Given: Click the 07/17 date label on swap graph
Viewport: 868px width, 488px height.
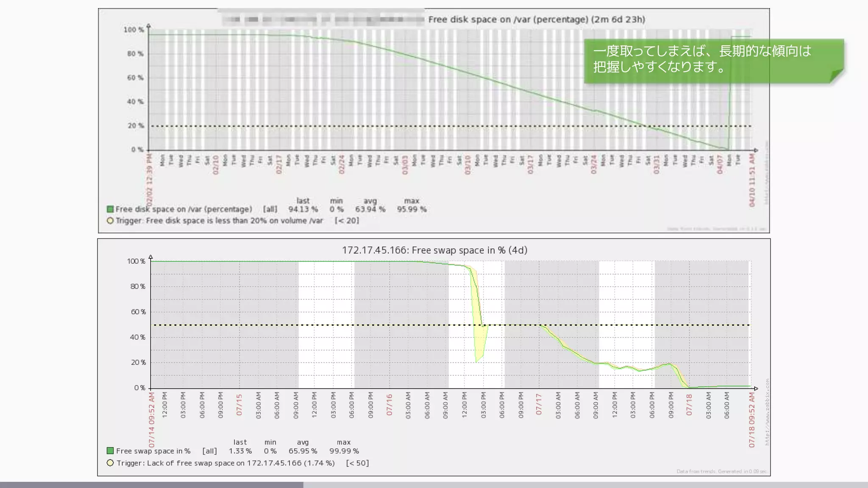Looking at the screenshot, I should tap(539, 405).
